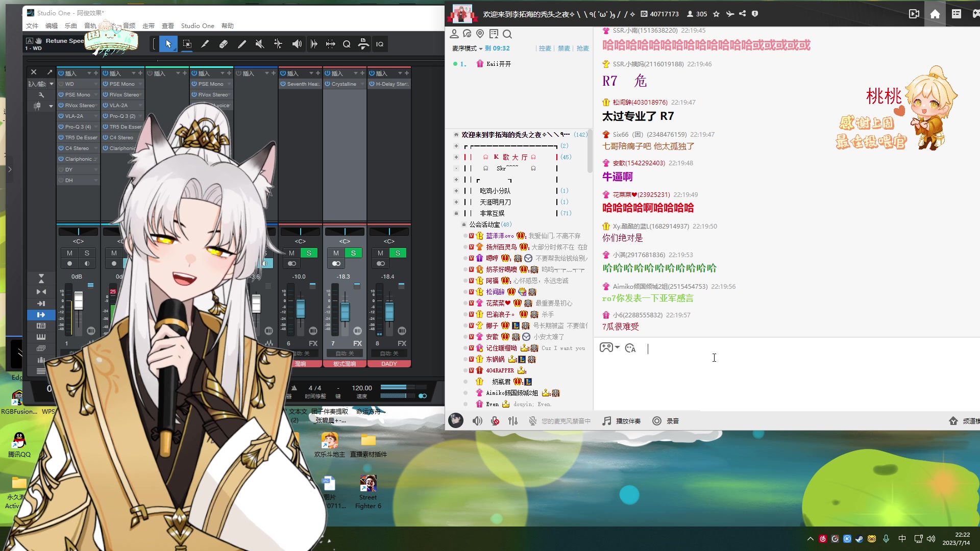Image resolution: width=980 pixels, height=551 pixels.
Task: Expand the system tray hidden icons chevron
Action: (810, 539)
